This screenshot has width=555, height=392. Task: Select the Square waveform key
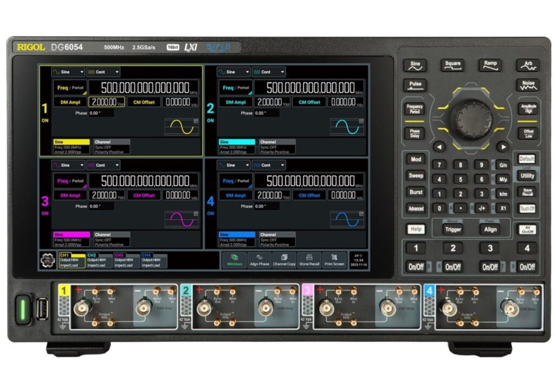click(453, 66)
